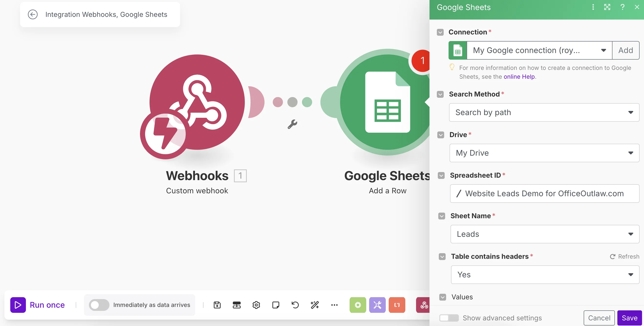Screen dimensions: 644x326
Task: Toggle the Spreadsheet ID field checkbox
Action: 441,175
